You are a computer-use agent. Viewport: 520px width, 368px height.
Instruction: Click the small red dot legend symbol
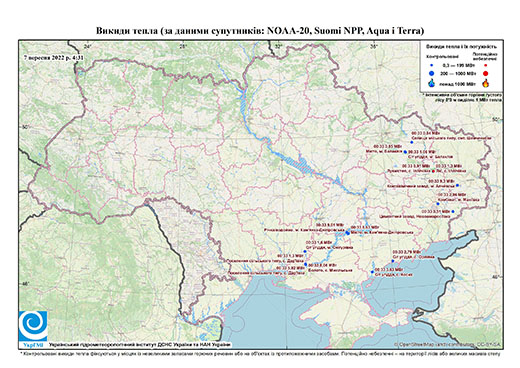point(486,65)
